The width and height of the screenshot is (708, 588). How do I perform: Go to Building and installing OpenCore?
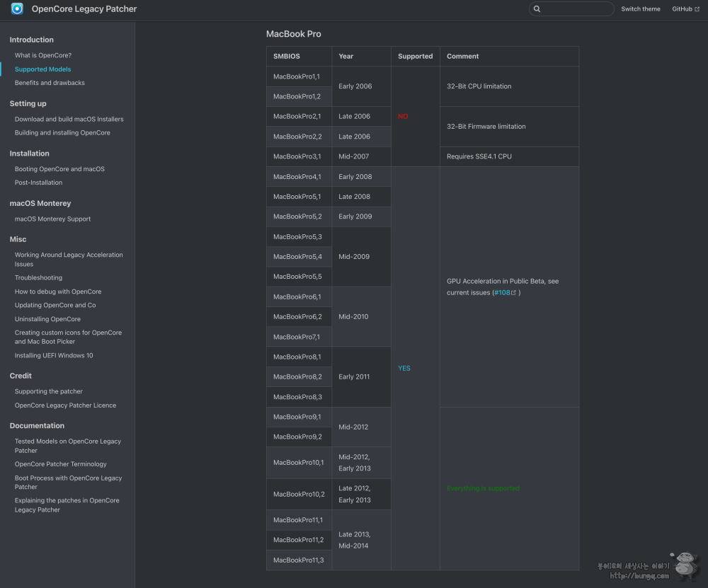pyautogui.click(x=62, y=133)
